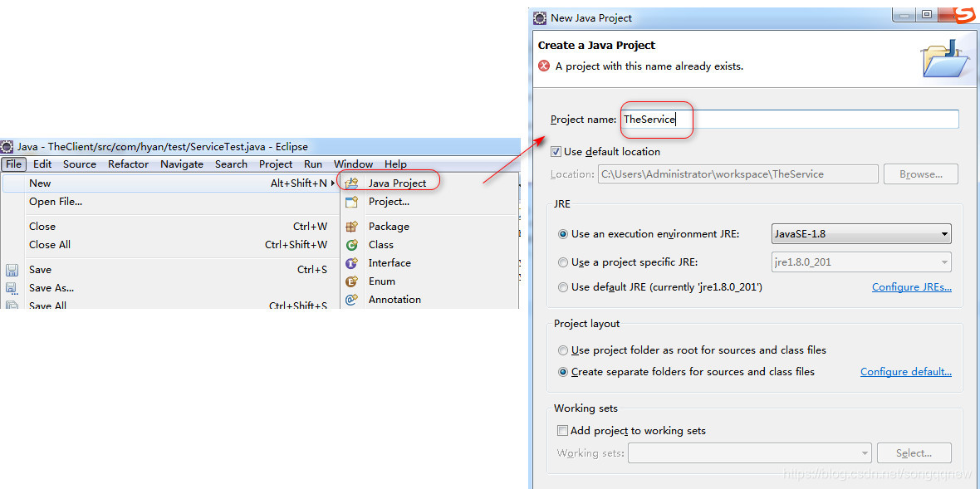Open the JavaSE-1.8 execution environment dropdown
This screenshot has height=489, width=980.
[860, 234]
